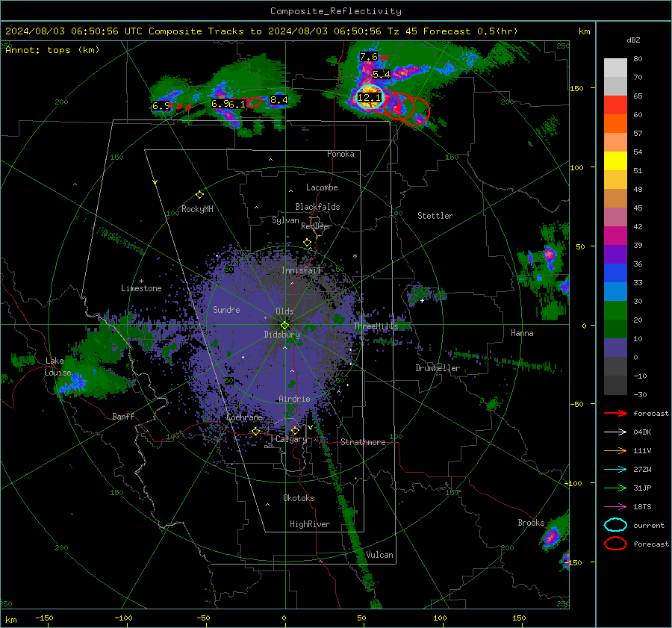Viewport: 672px width, 628px height.
Task: Click the Hanna town label
Action: click(522, 333)
